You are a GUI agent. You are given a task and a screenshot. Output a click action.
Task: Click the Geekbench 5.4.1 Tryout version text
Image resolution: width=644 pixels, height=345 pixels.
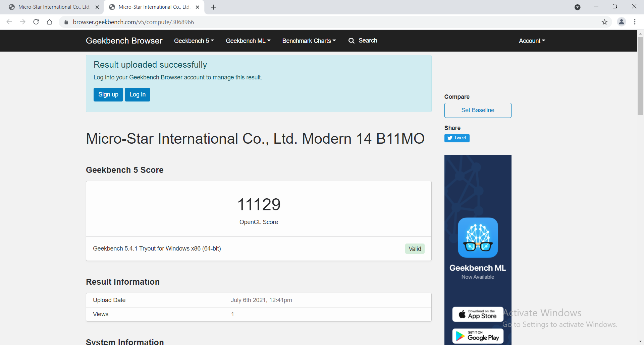(x=157, y=249)
